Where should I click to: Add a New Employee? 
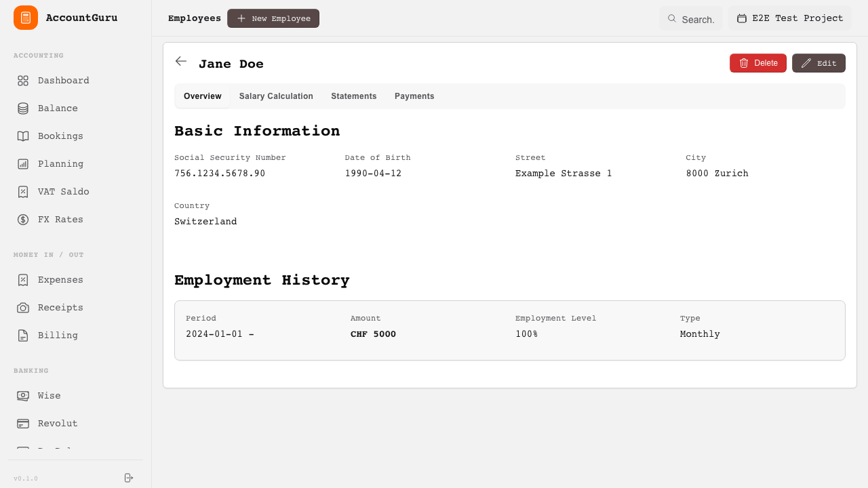pyautogui.click(x=273, y=19)
